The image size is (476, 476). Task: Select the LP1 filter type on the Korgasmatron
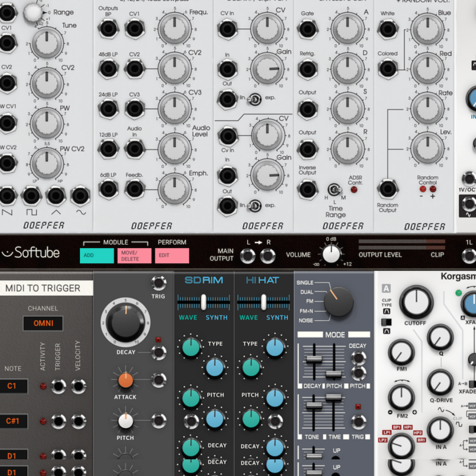coord(387,433)
